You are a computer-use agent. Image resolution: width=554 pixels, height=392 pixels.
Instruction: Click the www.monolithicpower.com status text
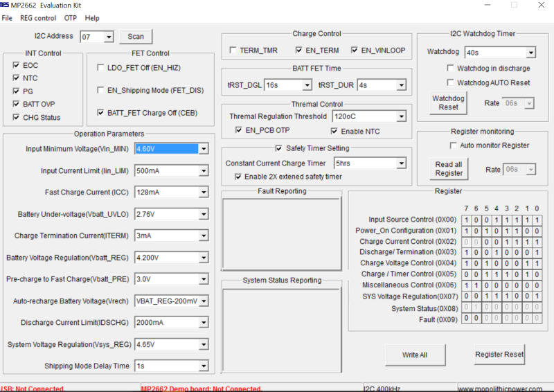point(500,389)
